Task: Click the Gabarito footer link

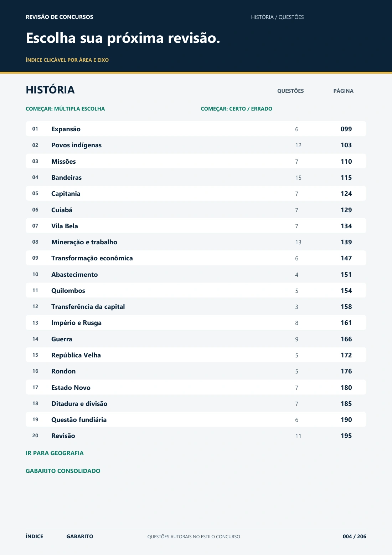Action: [80, 536]
